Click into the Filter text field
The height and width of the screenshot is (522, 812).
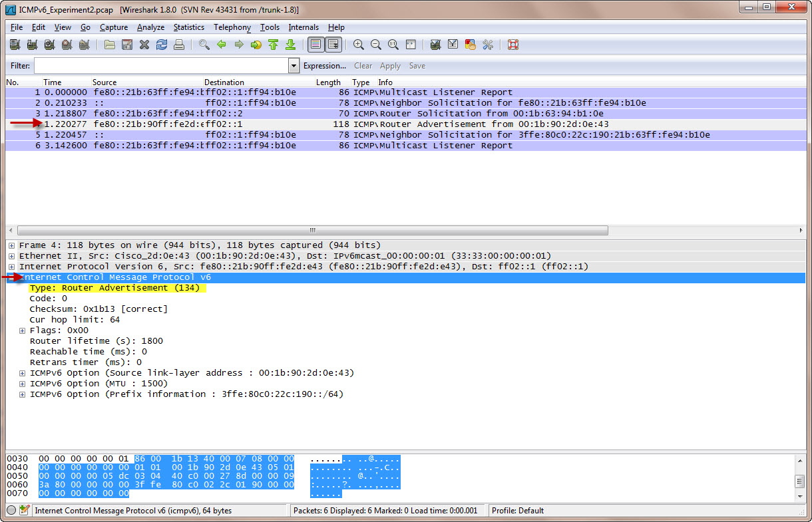click(x=161, y=66)
